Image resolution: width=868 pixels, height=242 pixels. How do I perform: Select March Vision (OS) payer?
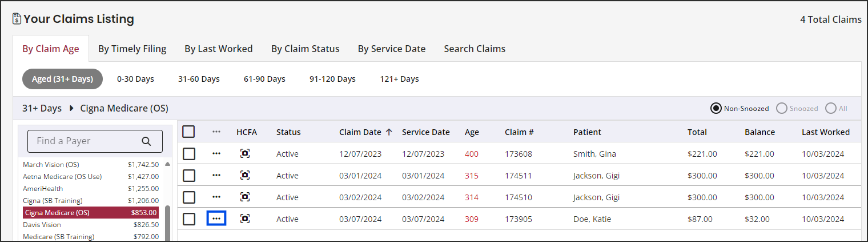(91, 164)
